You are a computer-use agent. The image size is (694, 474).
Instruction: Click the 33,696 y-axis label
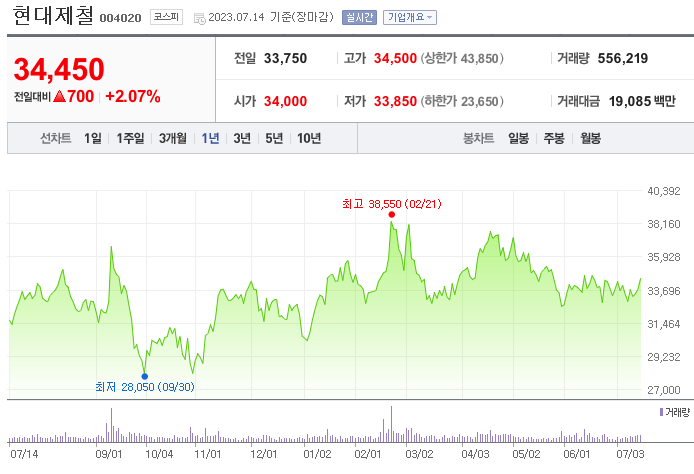(664, 291)
